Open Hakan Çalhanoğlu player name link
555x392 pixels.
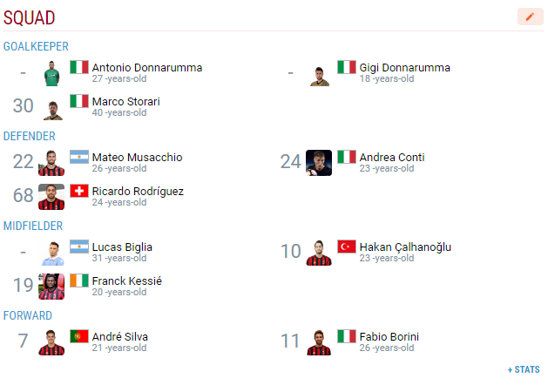pyautogui.click(x=405, y=247)
